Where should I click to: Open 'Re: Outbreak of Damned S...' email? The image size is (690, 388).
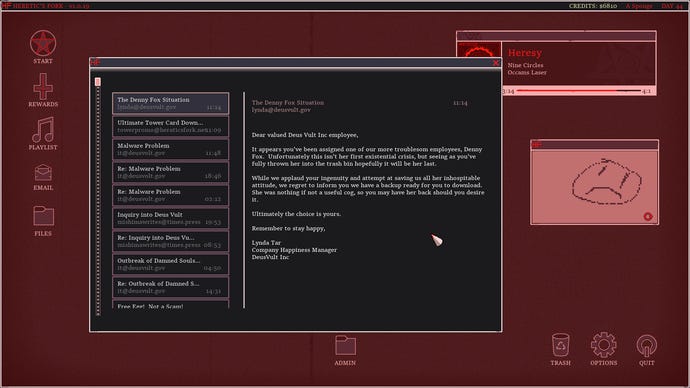click(x=171, y=287)
